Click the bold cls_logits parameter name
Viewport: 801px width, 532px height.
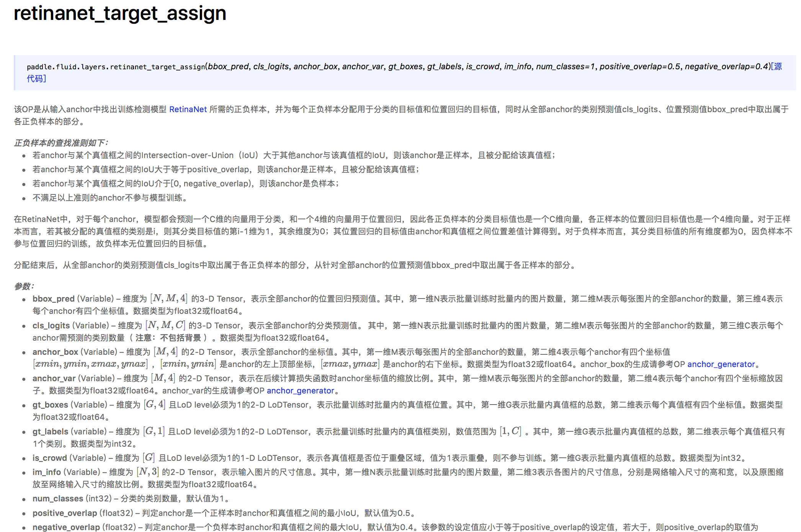[51, 326]
